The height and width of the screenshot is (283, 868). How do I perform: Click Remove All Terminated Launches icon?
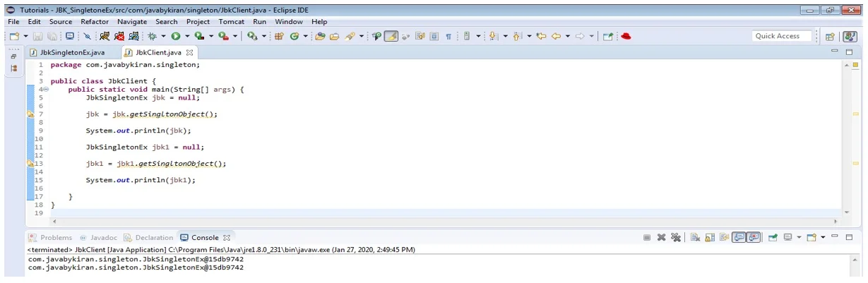click(x=676, y=237)
